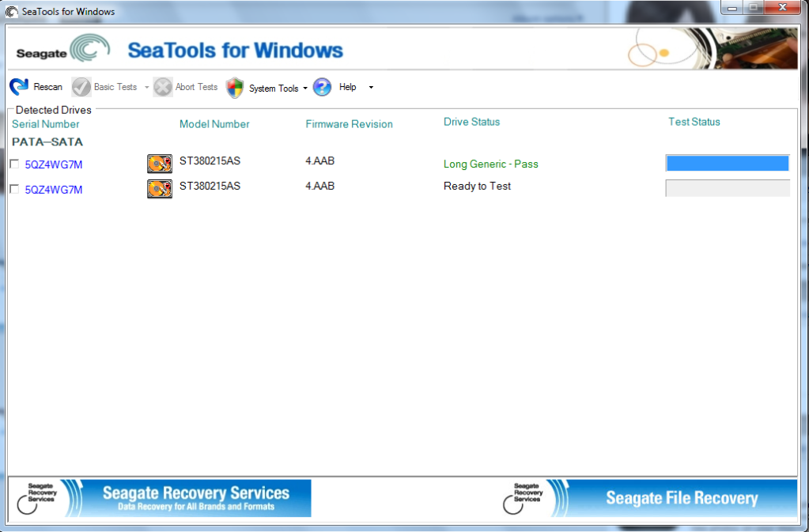The width and height of the screenshot is (809, 532).
Task: Click the Abort Tests X icon
Action: click(x=163, y=87)
